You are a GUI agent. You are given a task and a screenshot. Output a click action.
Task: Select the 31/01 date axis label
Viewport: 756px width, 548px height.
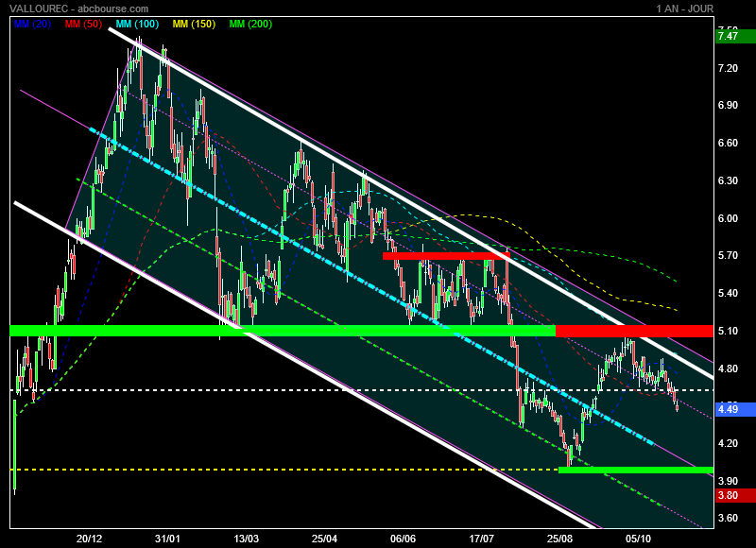pos(167,539)
